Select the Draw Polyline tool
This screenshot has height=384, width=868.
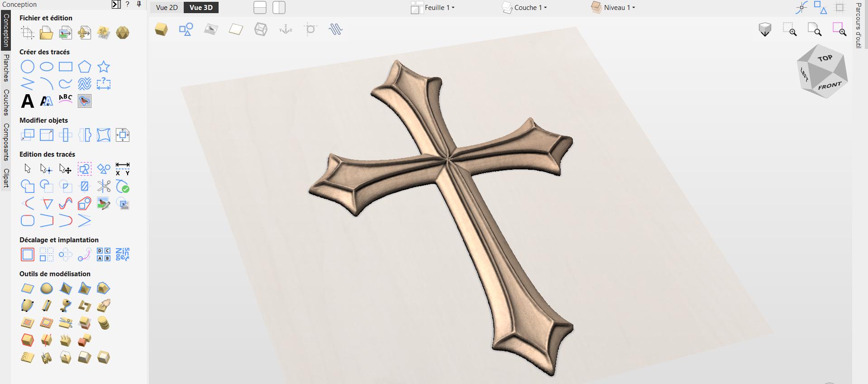coord(28,84)
